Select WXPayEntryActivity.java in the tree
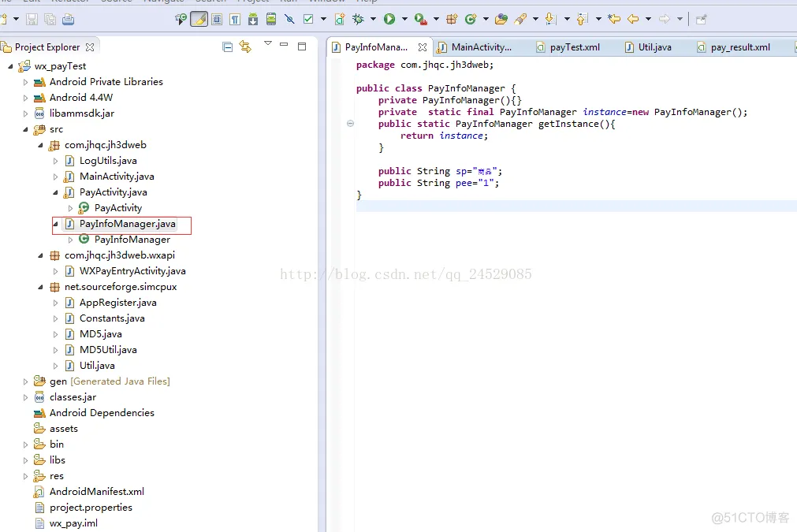 pyautogui.click(x=132, y=271)
